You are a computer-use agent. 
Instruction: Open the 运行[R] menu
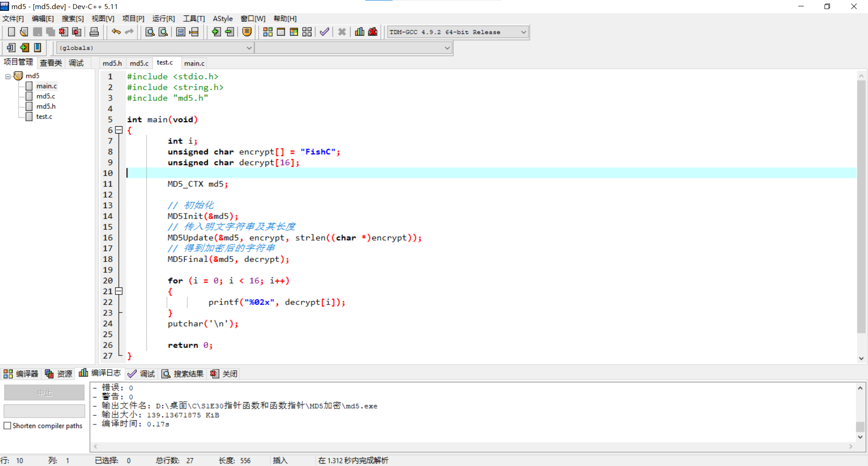[163, 19]
